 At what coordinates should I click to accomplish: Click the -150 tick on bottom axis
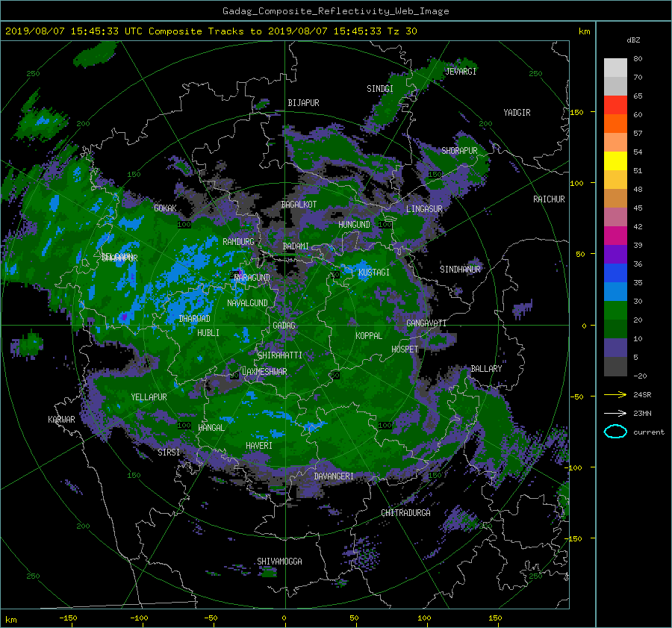(x=68, y=618)
